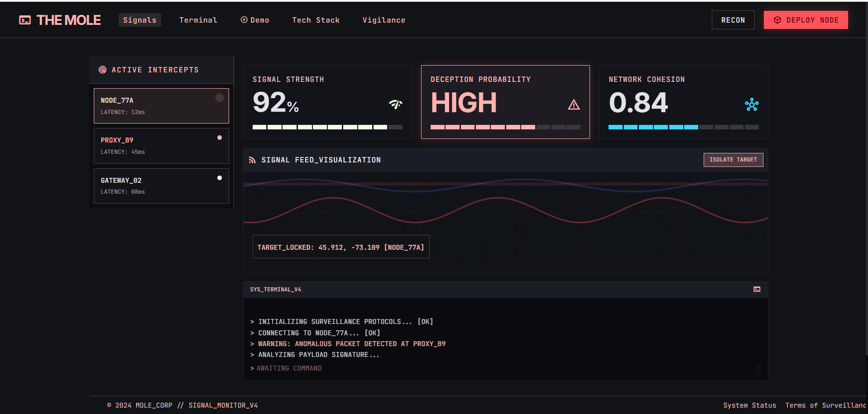Open the Signals nav tab
The width and height of the screenshot is (868, 414).
tap(139, 20)
